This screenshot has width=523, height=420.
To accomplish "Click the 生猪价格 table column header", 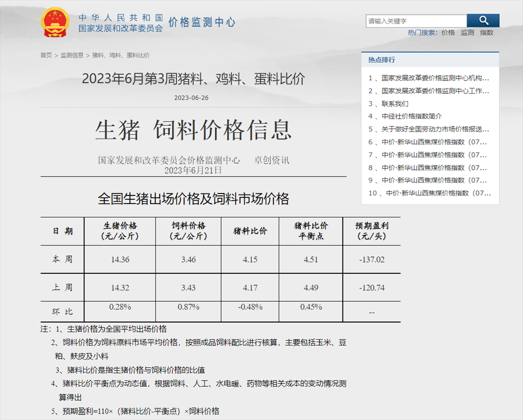I will coord(120,231).
